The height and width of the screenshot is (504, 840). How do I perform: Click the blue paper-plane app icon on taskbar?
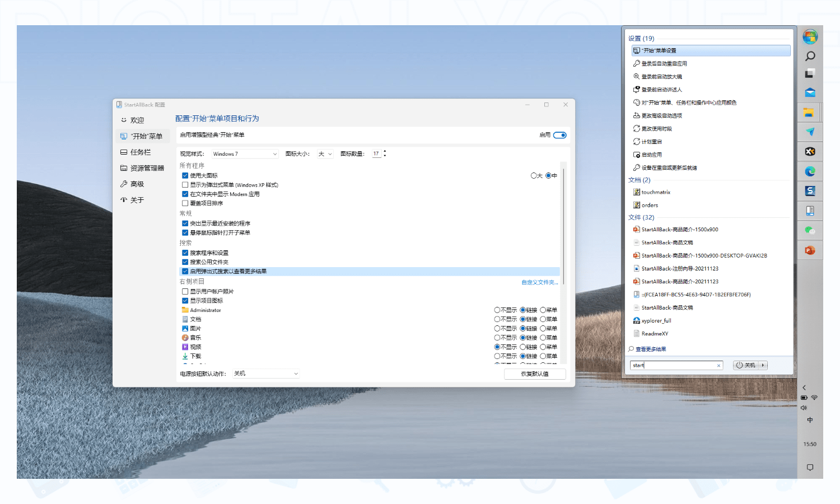(810, 132)
